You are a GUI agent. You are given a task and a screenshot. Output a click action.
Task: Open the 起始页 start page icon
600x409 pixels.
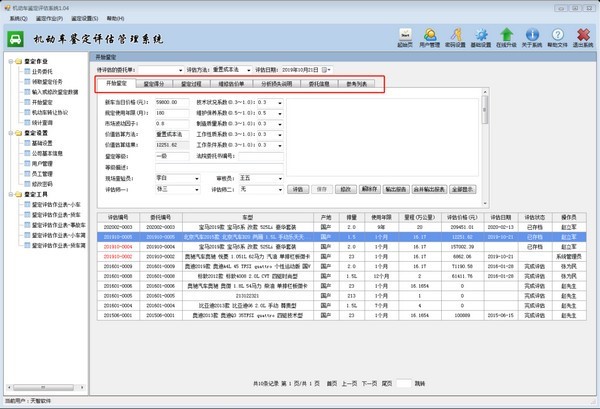click(405, 35)
